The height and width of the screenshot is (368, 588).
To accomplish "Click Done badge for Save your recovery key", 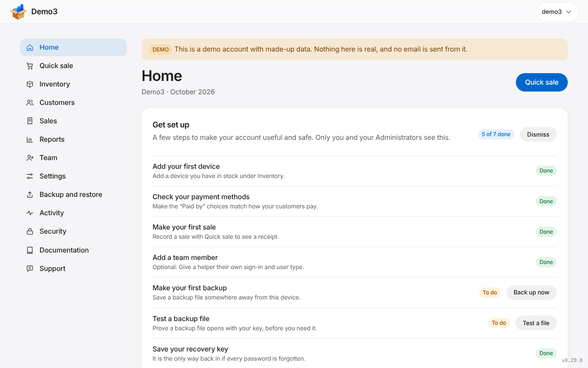I will (x=546, y=353).
